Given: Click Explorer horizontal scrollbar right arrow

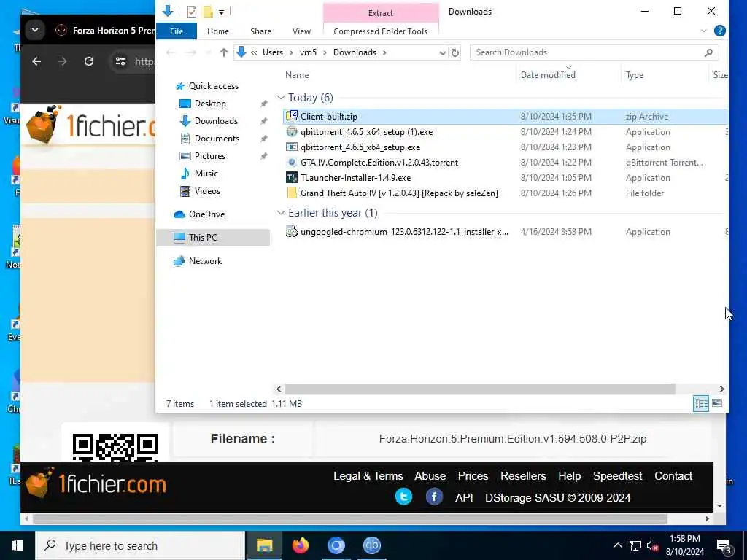Looking at the screenshot, I should (721, 389).
